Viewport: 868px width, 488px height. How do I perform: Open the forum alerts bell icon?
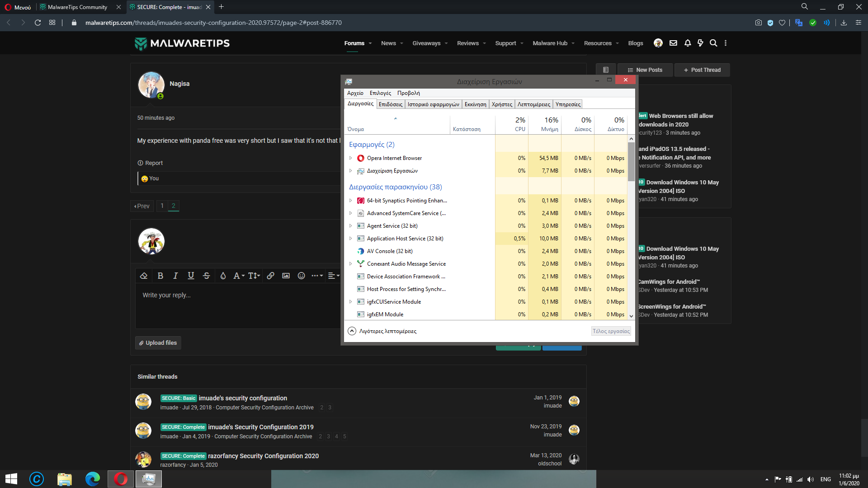(x=688, y=43)
